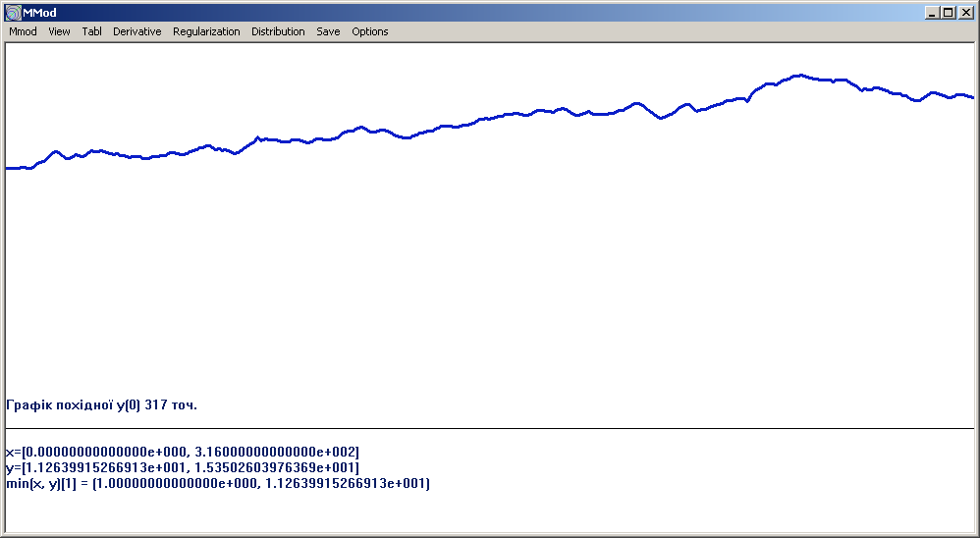Click the y range text line
Screen dimensions: 980x538
[x=183, y=467]
